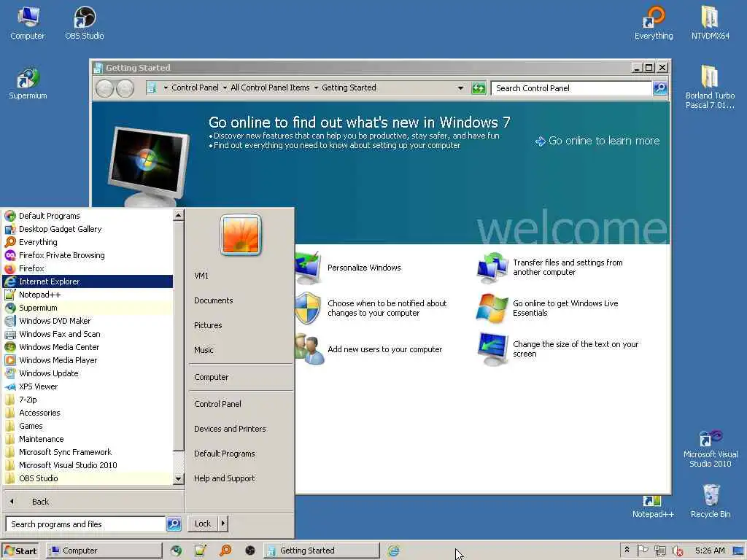The image size is (747, 560).
Task: Click Add new users to your computer
Action: pos(385,349)
